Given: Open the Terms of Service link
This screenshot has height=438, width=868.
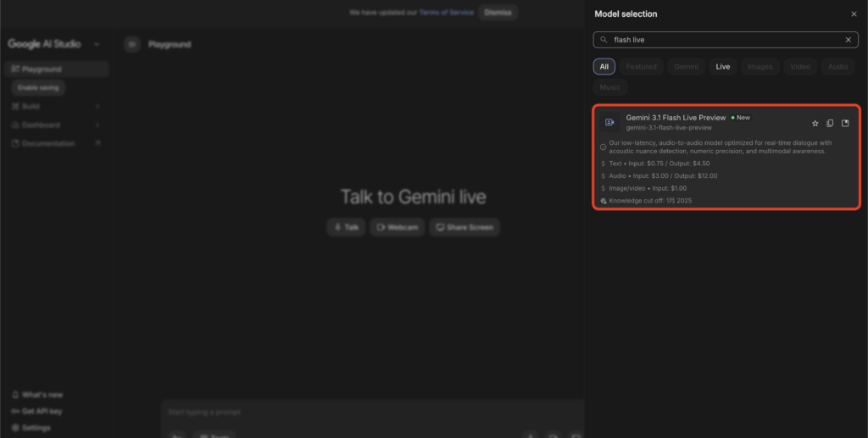Looking at the screenshot, I should (446, 12).
